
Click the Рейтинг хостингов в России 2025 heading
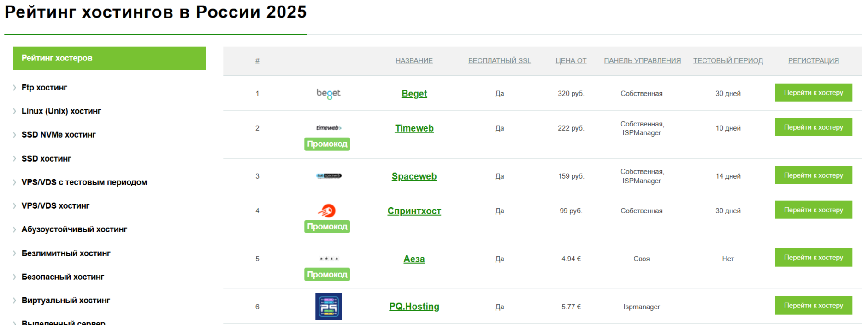[155, 12]
